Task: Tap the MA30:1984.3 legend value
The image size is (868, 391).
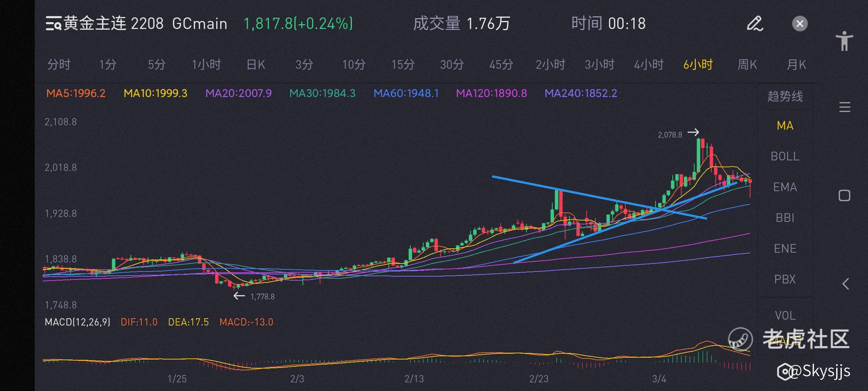Action: click(x=322, y=93)
